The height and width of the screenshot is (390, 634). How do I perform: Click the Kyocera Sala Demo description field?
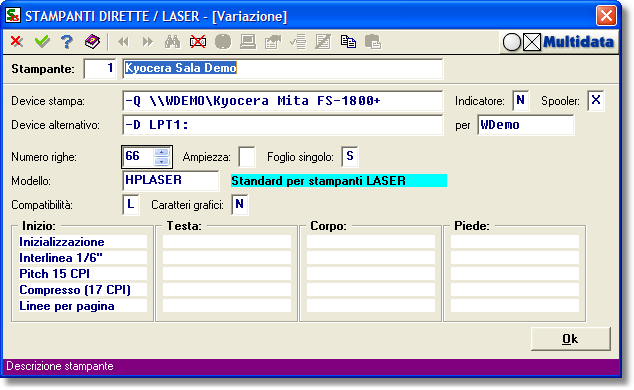pyautogui.click(x=283, y=68)
